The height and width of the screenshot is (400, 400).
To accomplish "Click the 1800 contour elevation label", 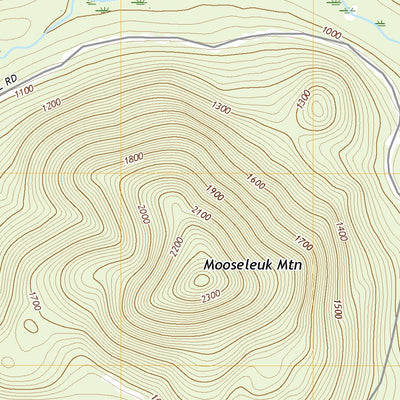I will point(134,158).
